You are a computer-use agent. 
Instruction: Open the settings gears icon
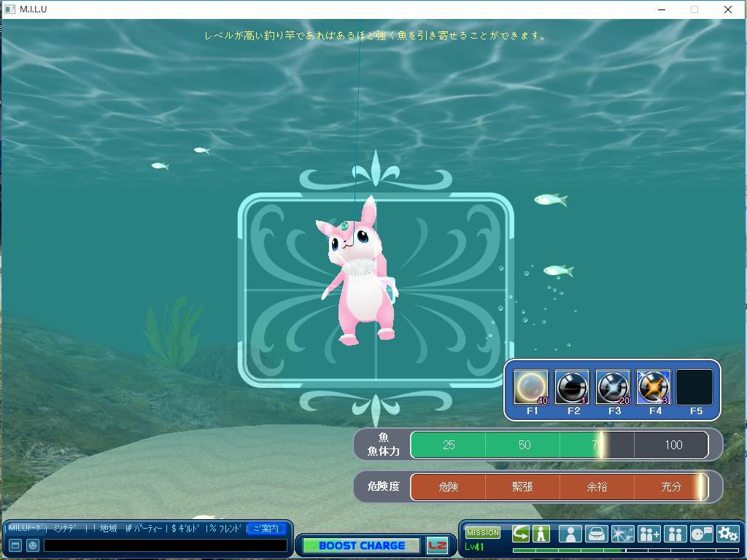(x=727, y=534)
